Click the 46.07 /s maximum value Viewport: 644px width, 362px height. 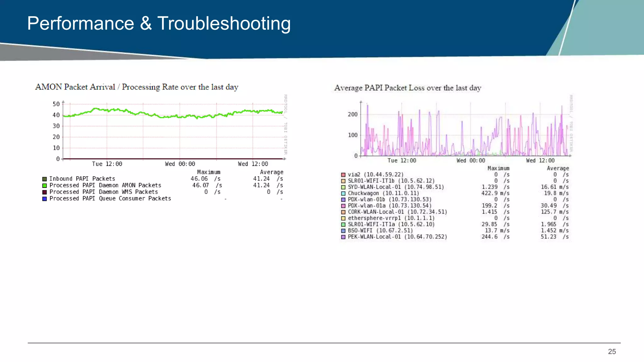click(207, 185)
